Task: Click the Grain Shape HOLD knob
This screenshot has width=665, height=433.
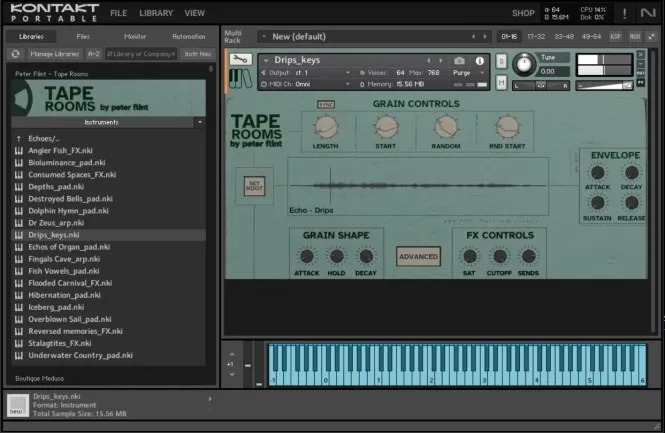Action: point(336,256)
